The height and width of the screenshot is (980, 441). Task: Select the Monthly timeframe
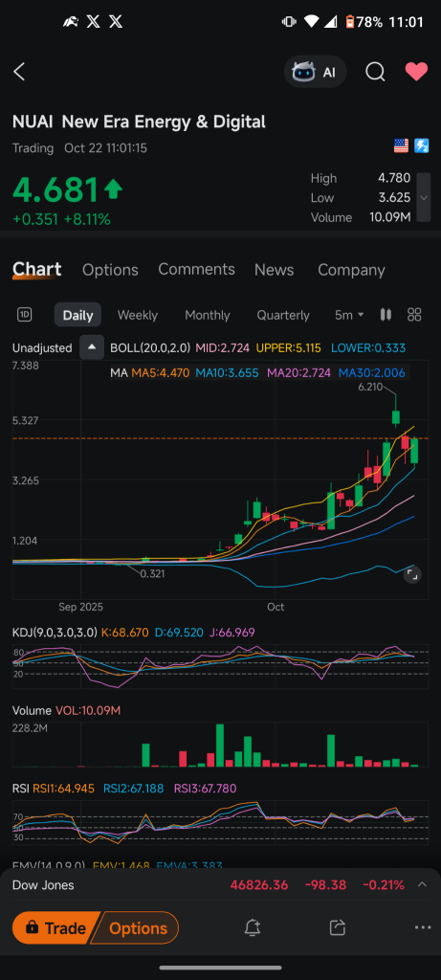coord(208,315)
